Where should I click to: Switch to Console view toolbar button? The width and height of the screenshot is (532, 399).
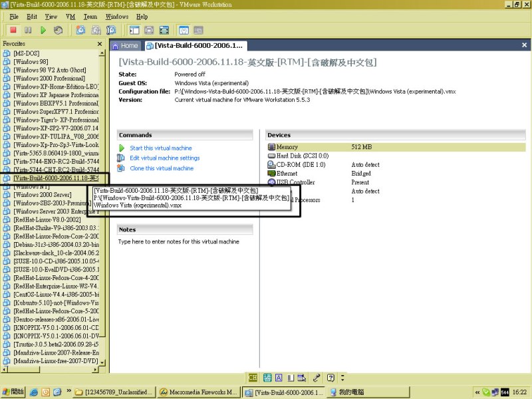198,30
